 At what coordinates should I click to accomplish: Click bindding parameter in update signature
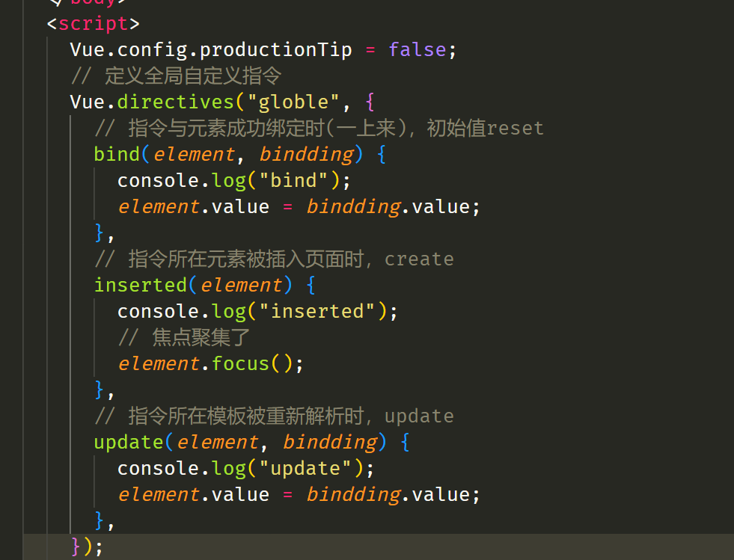click(x=330, y=442)
